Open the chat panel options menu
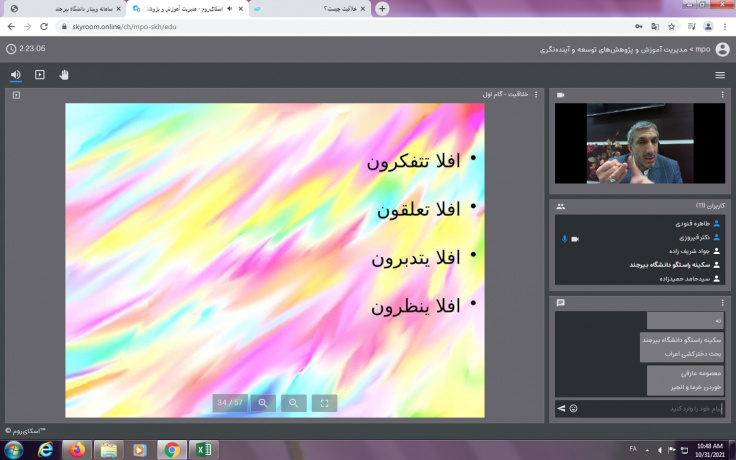This screenshot has height=460, width=736. (722, 302)
